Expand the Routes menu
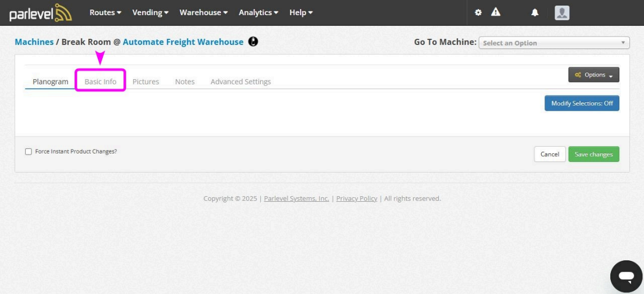644x294 pixels. coord(105,12)
